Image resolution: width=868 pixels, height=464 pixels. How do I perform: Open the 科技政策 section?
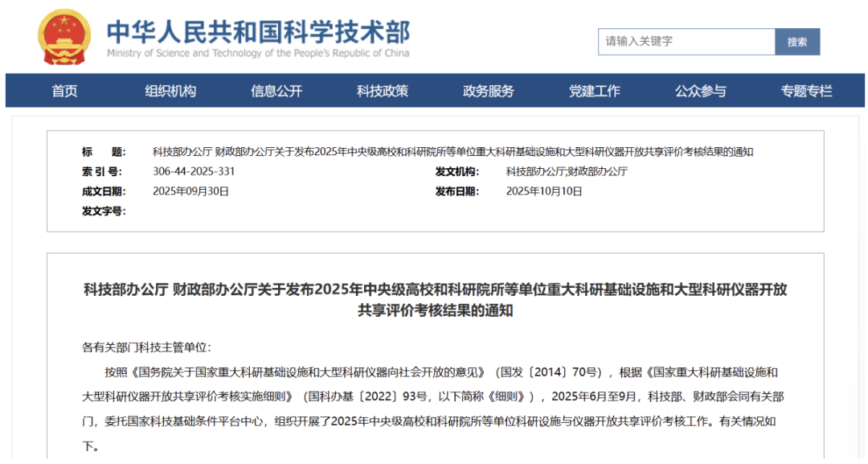383,91
